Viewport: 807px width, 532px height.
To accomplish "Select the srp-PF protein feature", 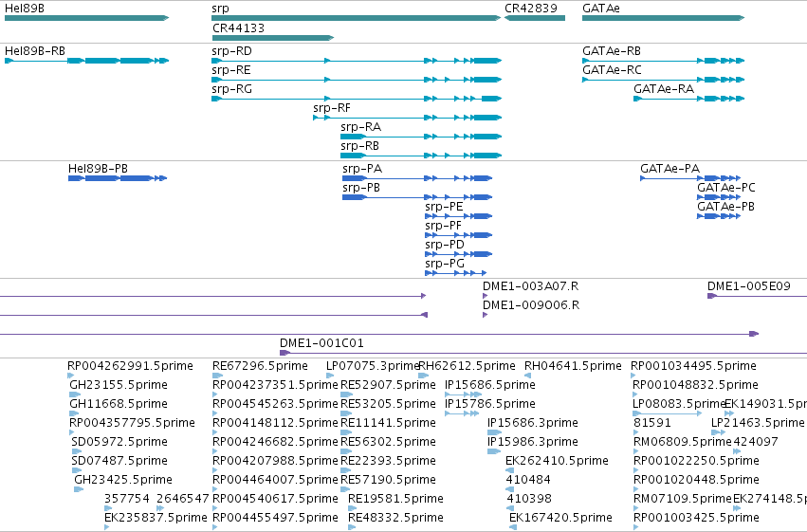I will (459, 235).
